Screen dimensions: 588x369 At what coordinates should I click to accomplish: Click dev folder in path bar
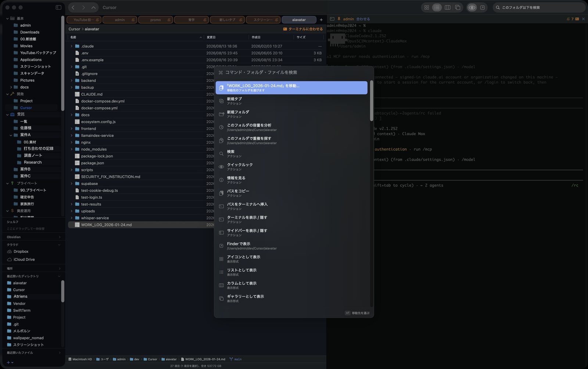(135, 359)
